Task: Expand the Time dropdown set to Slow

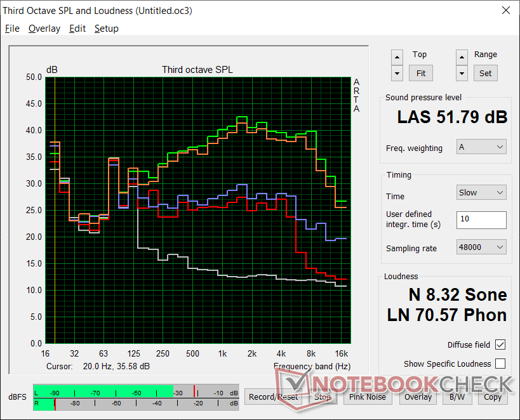Action: 481,192
